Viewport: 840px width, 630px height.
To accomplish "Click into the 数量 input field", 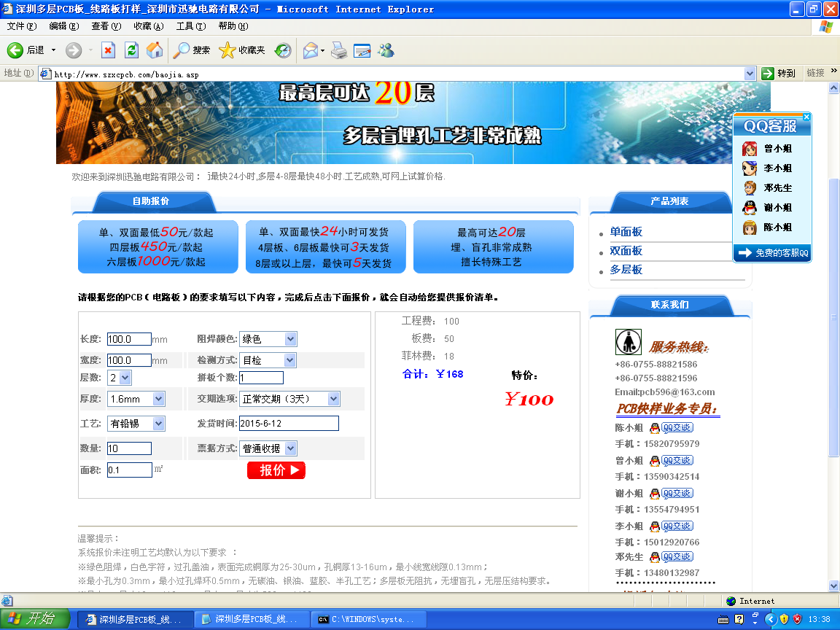I will pyautogui.click(x=129, y=448).
